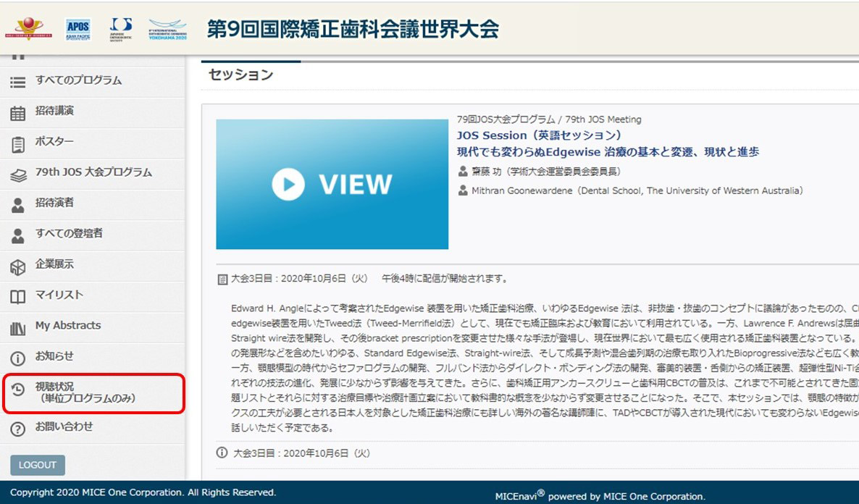Click the open book icon beside マイリスト

(x=18, y=298)
